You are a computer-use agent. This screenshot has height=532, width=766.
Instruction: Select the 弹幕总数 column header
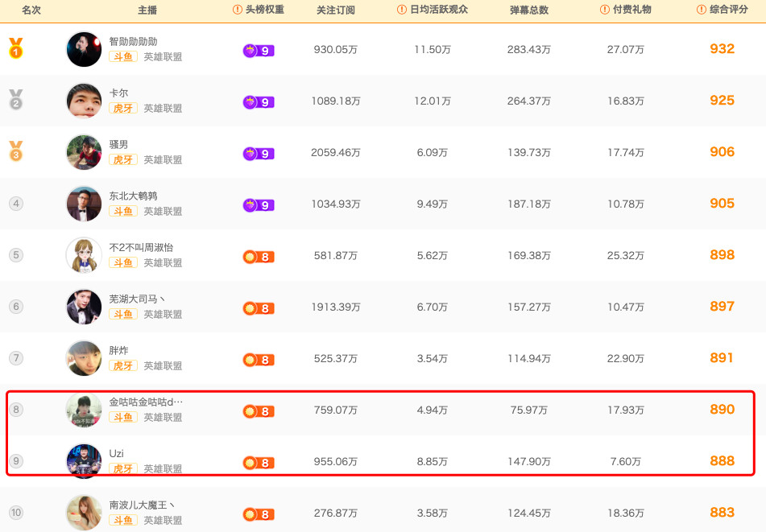click(529, 10)
